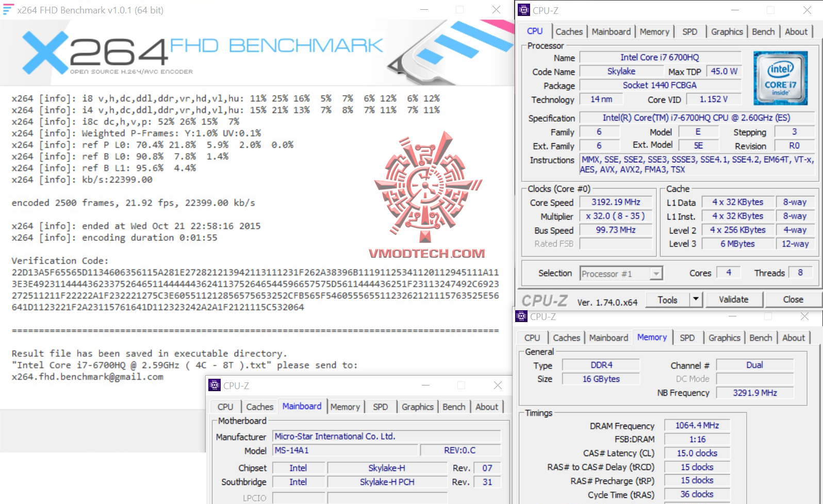Open Mainboard tab in top CPU-Z window

[x=611, y=32]
